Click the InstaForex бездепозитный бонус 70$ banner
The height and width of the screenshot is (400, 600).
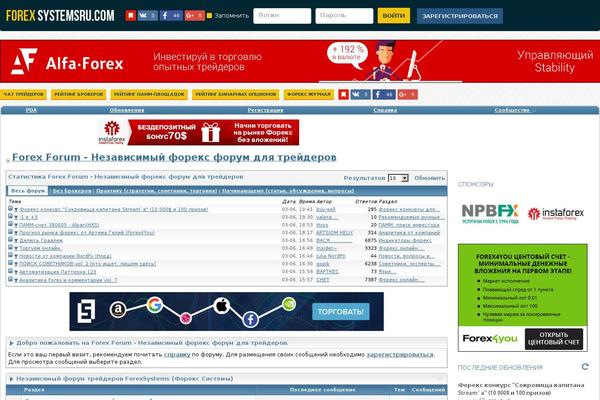pos(199,132)
